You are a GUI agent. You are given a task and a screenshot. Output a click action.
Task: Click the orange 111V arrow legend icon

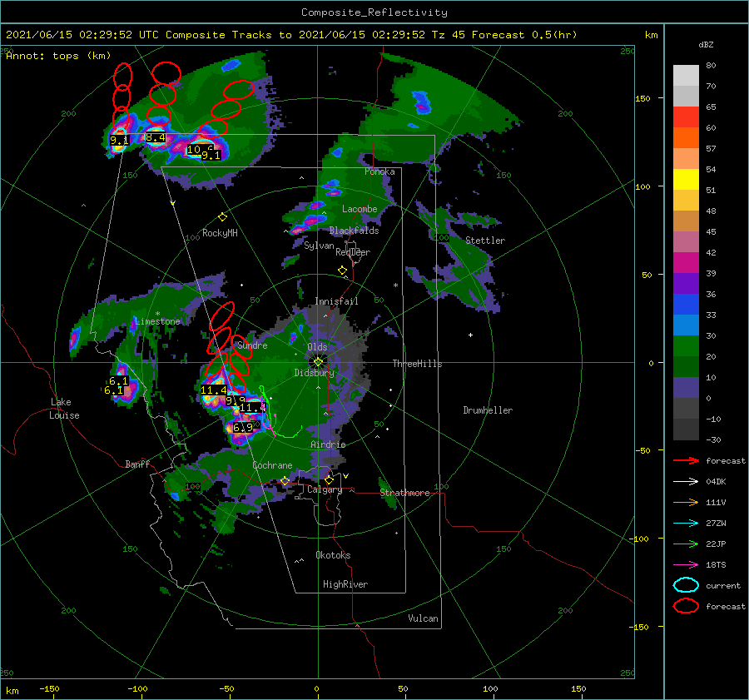click(686, 502)
